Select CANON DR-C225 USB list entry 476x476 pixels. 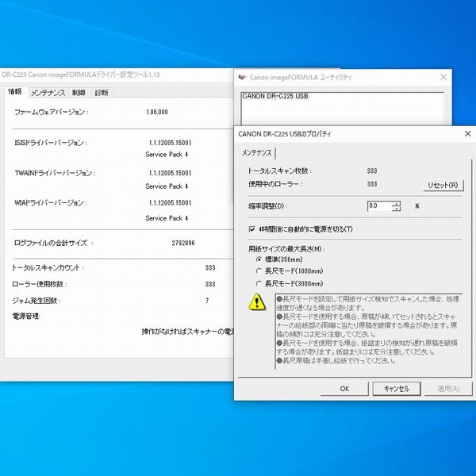point(275,96)
